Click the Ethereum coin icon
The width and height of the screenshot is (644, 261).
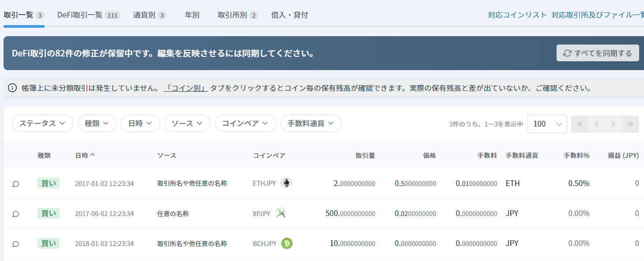(286, 183)
